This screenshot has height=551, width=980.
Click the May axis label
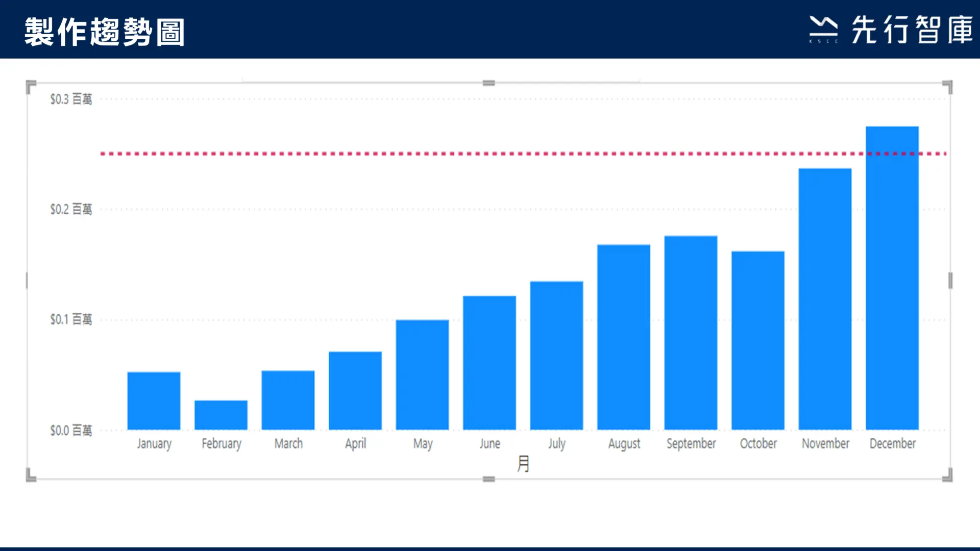(x=423, y=444)
